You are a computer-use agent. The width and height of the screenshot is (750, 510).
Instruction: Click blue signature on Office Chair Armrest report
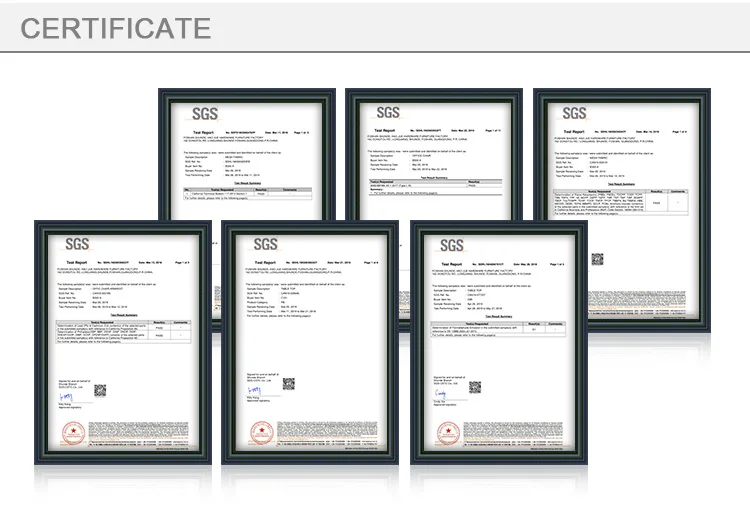tap(66, 397)
